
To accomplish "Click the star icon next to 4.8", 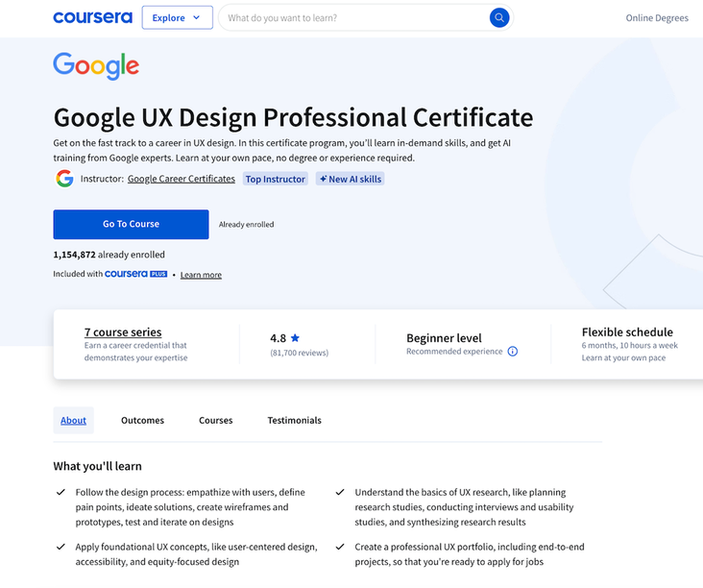I will tap(295, 338).
